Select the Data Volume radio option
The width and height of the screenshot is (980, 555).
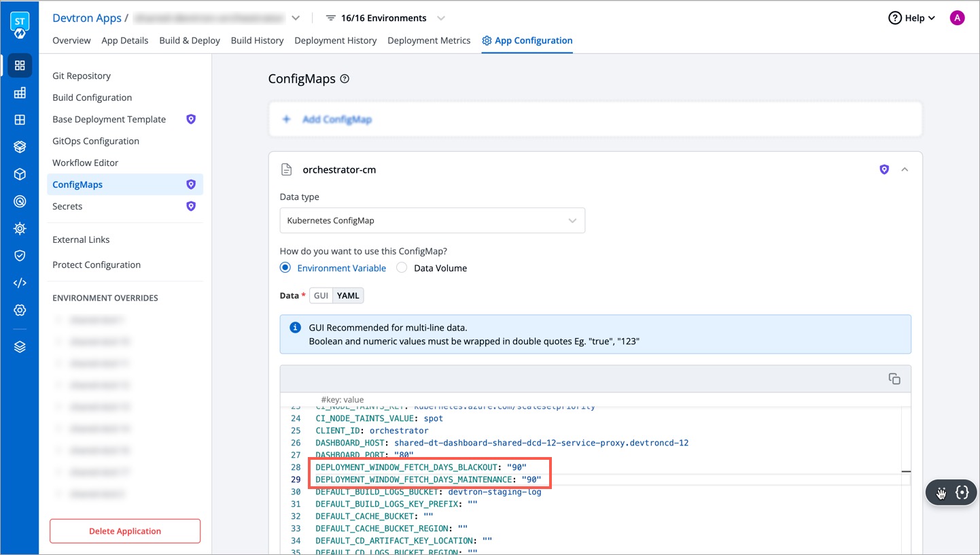point(402,268)
